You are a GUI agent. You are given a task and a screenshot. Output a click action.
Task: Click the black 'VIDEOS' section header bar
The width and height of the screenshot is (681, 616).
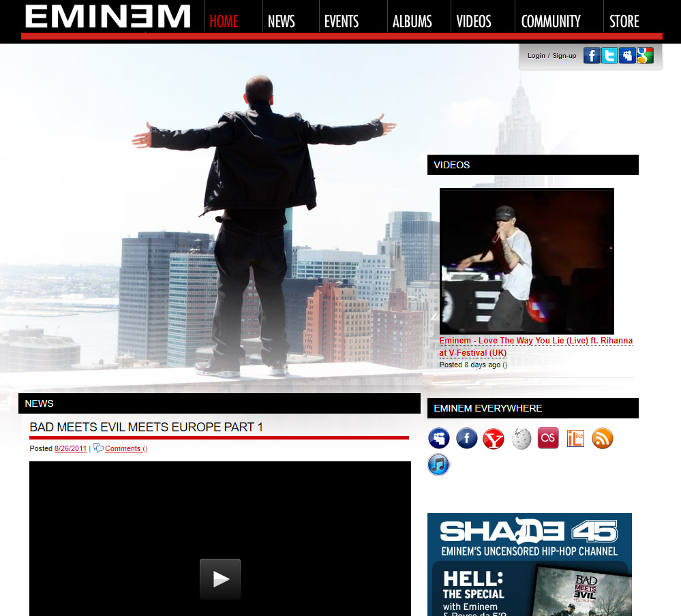point(533,165)
